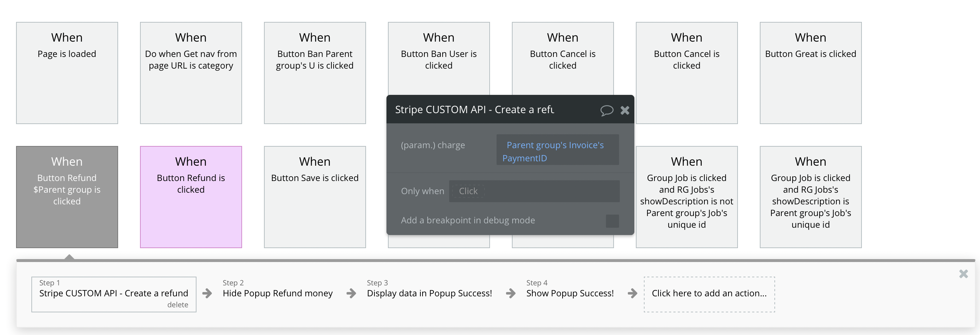The height and width of the screenshot is (335, 980).
Task: Open the comment bubble in the Stripe popup
Action: [606, 111]
